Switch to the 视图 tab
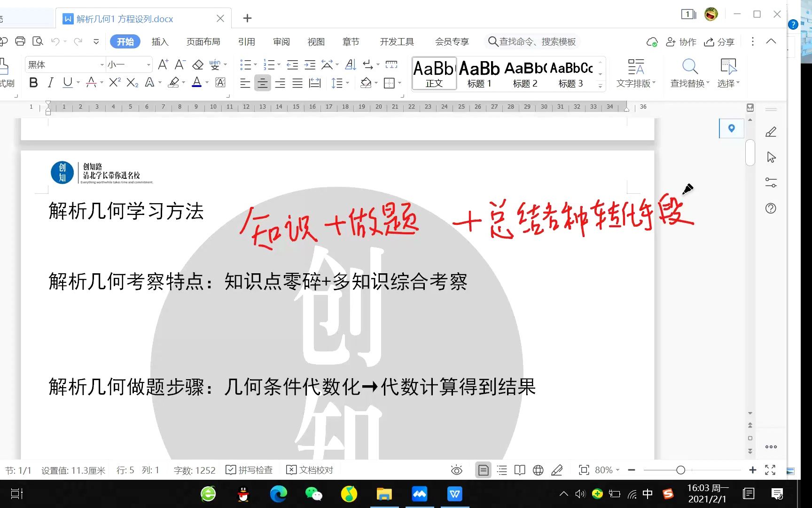The height and width of the screenshot is (508, 812). point(316,42)
